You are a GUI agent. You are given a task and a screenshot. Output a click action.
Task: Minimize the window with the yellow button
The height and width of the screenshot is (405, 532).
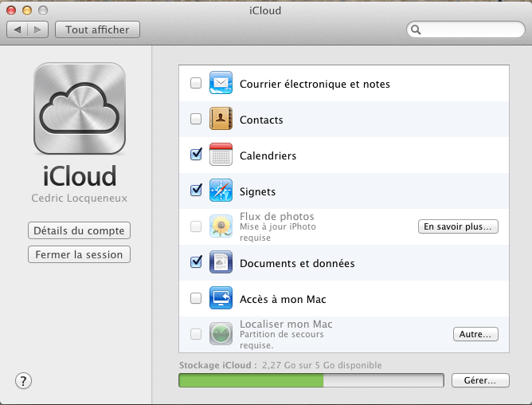click(x=27, y=10)
